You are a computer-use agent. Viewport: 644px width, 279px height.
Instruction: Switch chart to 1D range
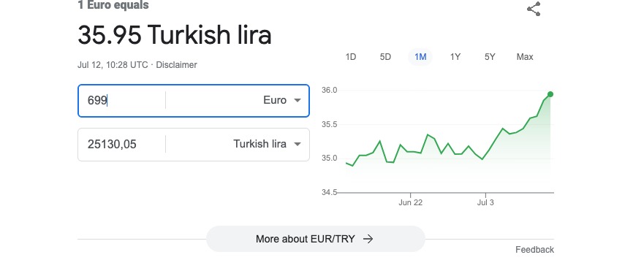(350, 57)
